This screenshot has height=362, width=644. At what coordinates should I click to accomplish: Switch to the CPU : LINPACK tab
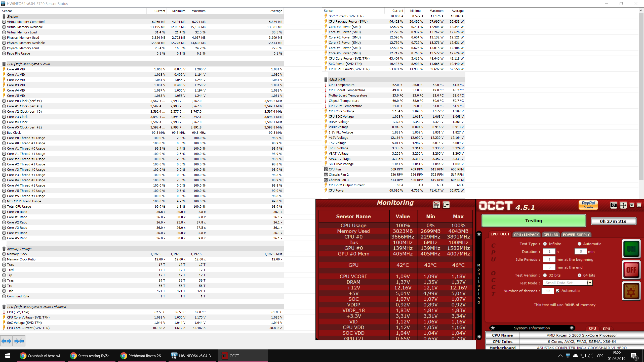coord(526,235)
